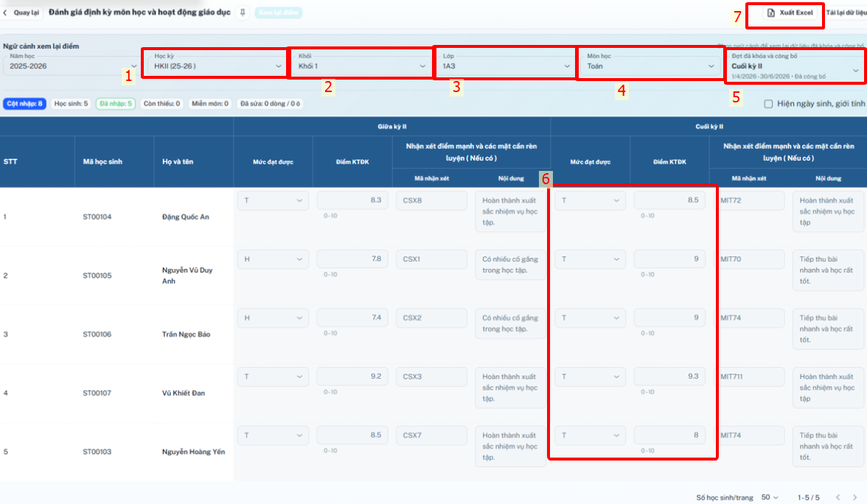Screen dimensions: 867x504
Task: Click Giữa kỳ II comment content for Trần Ngọc Bảo
Action: pos(510,323)
